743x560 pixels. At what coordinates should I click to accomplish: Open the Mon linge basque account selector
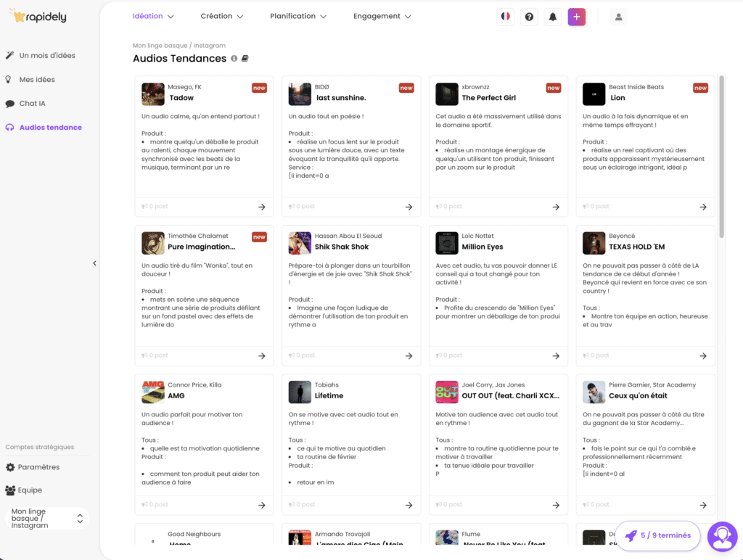tap(47, 518)
